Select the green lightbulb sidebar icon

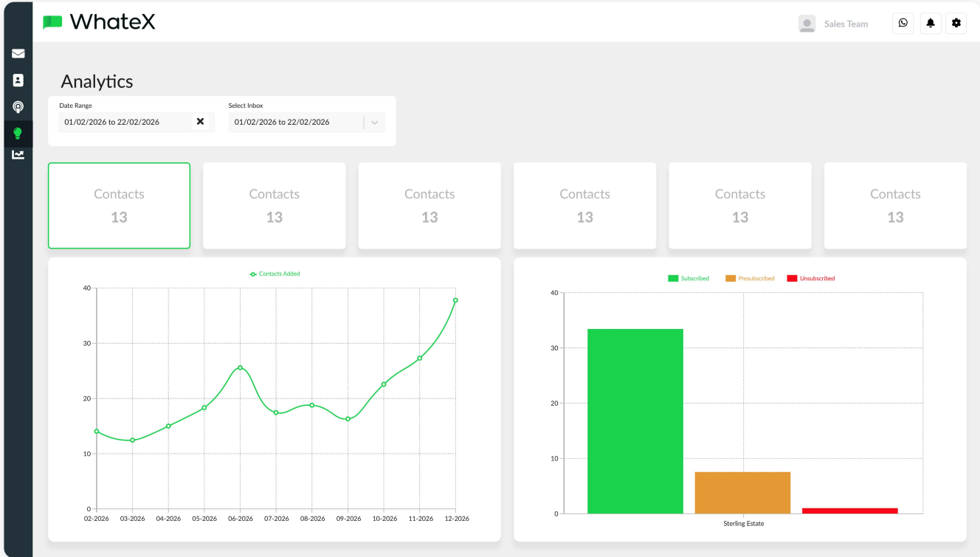point(18,134)
